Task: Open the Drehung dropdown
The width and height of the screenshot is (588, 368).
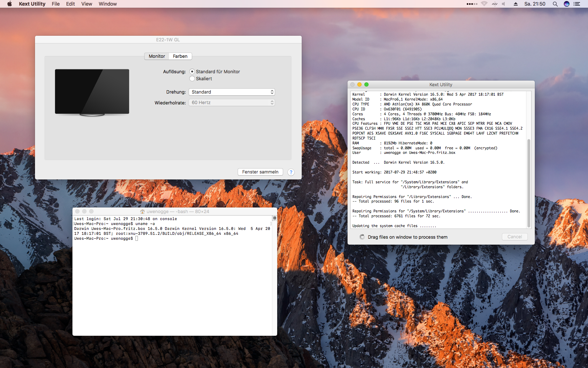Action: [232, 92]
